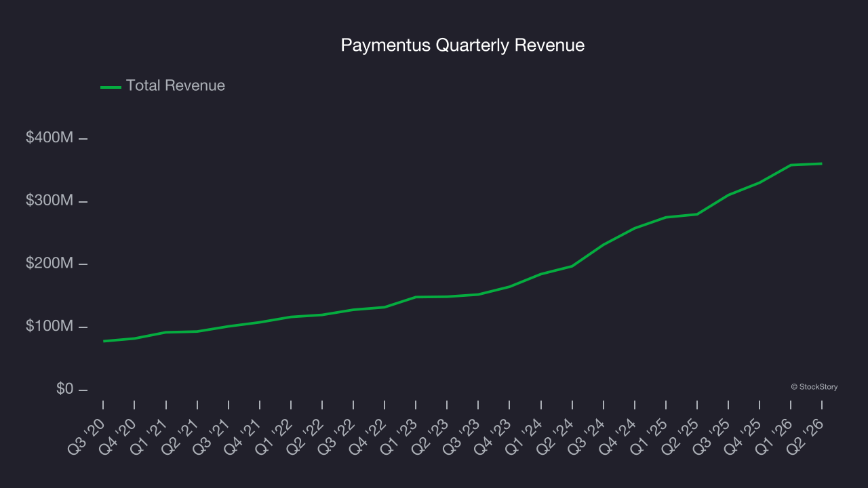This screenshot has width=868, height=488.
Task: Select the Q2 '25 x-axis label
Action: pos(679,435)
